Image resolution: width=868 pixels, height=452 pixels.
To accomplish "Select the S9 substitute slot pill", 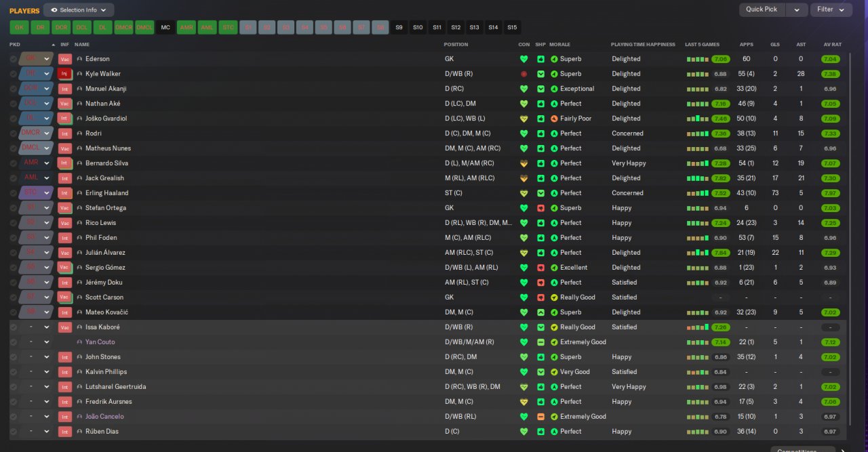I will 399,27.
